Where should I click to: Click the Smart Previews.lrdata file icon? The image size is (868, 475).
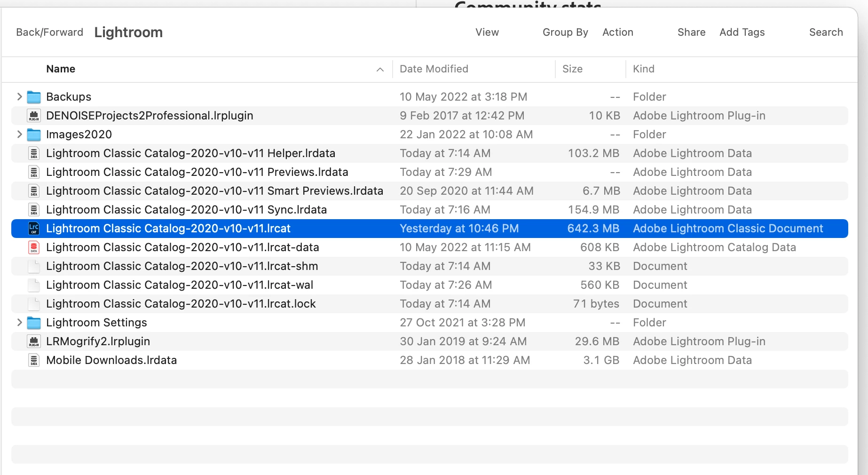coord(34,191)
